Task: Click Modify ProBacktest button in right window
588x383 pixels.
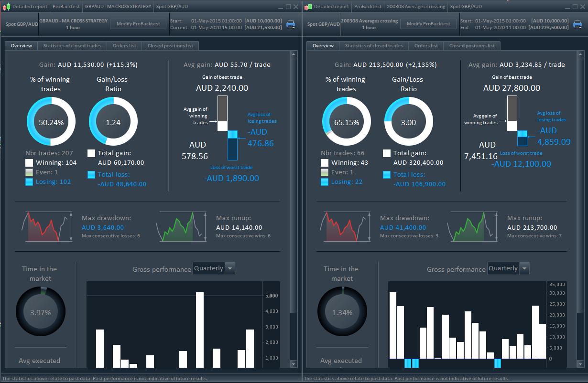Action: coord(428,23)
